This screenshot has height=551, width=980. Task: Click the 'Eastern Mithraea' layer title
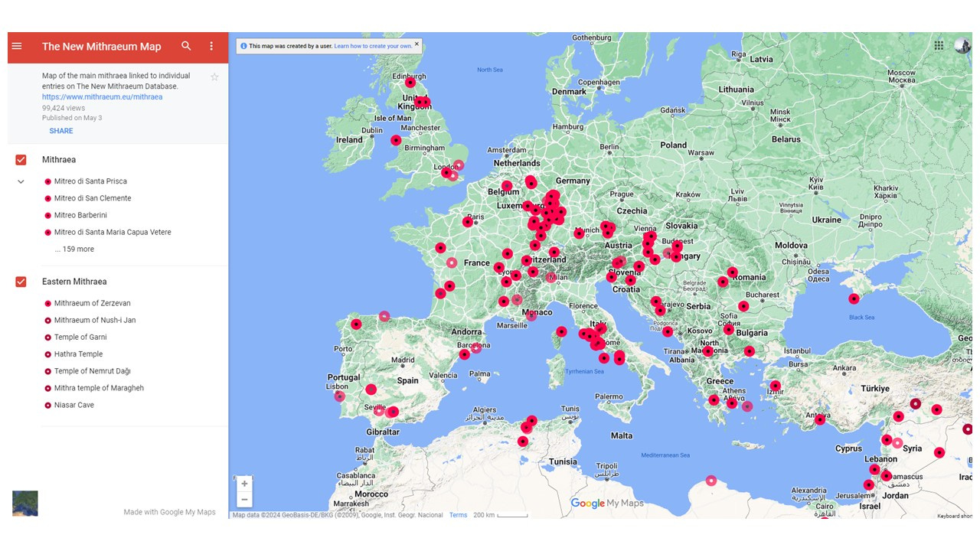[x=74, y=282]
